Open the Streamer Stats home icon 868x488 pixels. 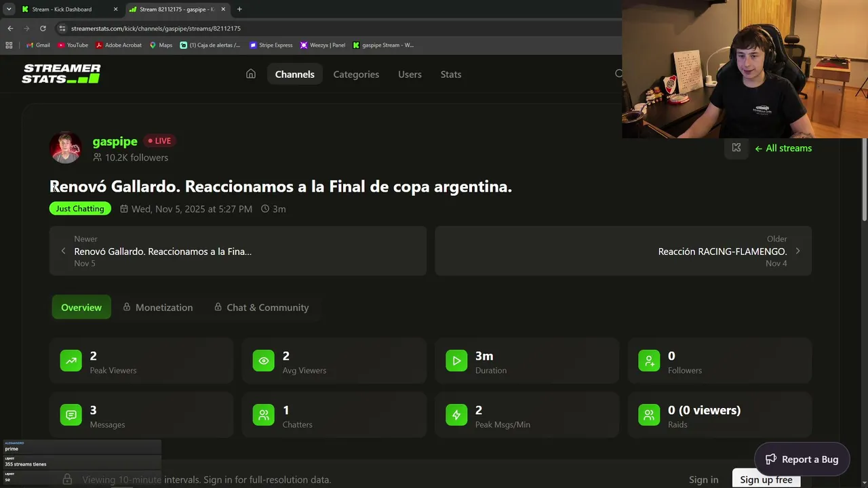(251, 74)
